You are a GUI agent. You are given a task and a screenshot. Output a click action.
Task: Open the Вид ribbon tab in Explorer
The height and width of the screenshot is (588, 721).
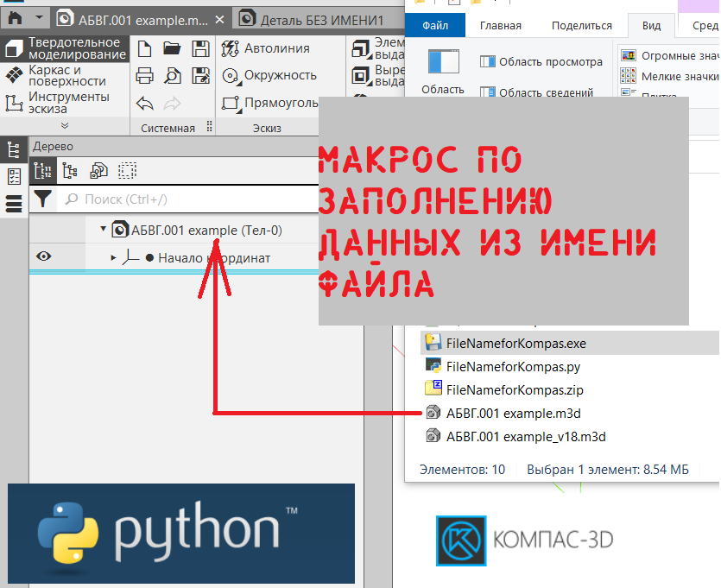pyautogui.click(x=651, y=26)
